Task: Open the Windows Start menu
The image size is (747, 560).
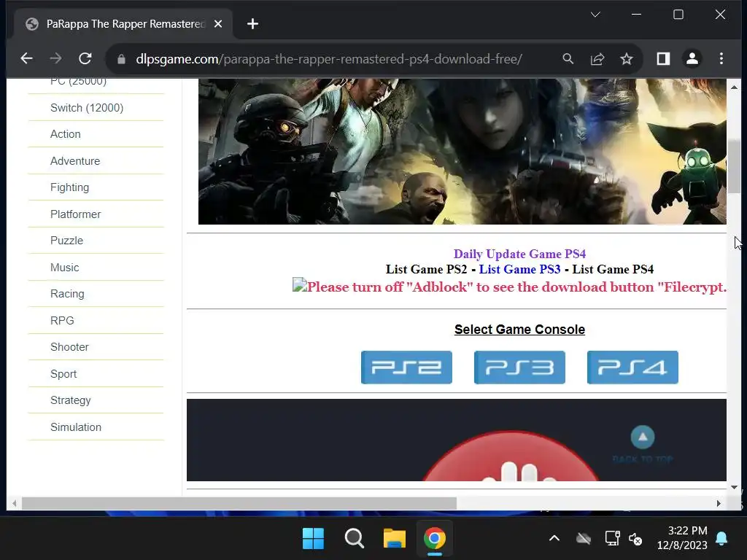Action: (313, 539)
